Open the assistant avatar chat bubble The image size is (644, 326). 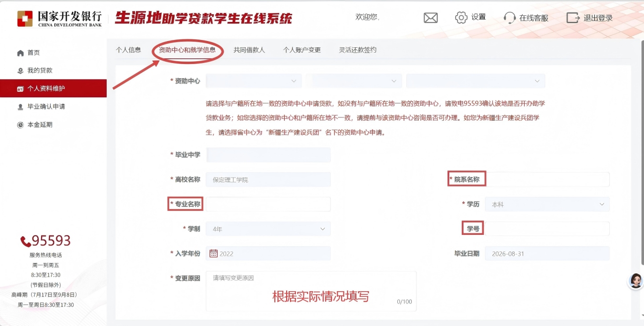coord(636,281)
